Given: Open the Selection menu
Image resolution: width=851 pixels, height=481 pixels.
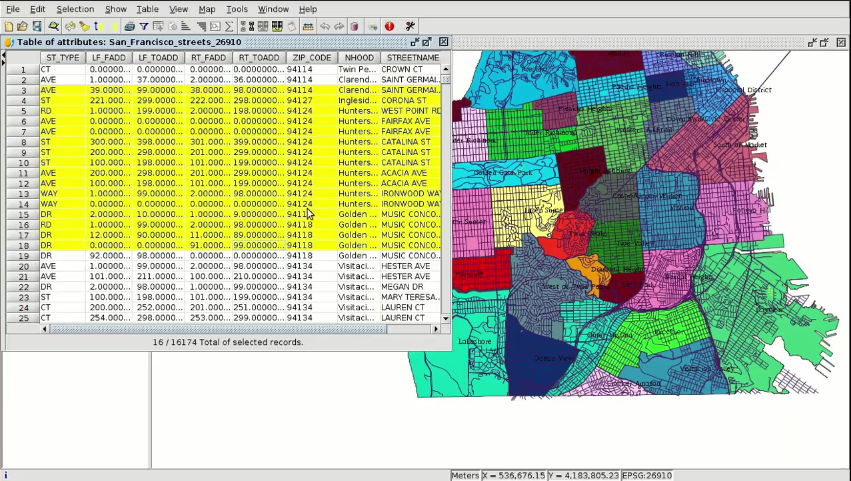Looking at the screenshot, I should [x=75, y=9].
